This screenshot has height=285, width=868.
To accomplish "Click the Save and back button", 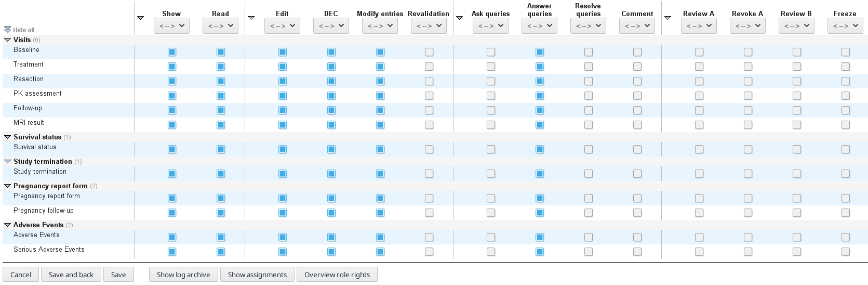I will click(x=71, y=275).
